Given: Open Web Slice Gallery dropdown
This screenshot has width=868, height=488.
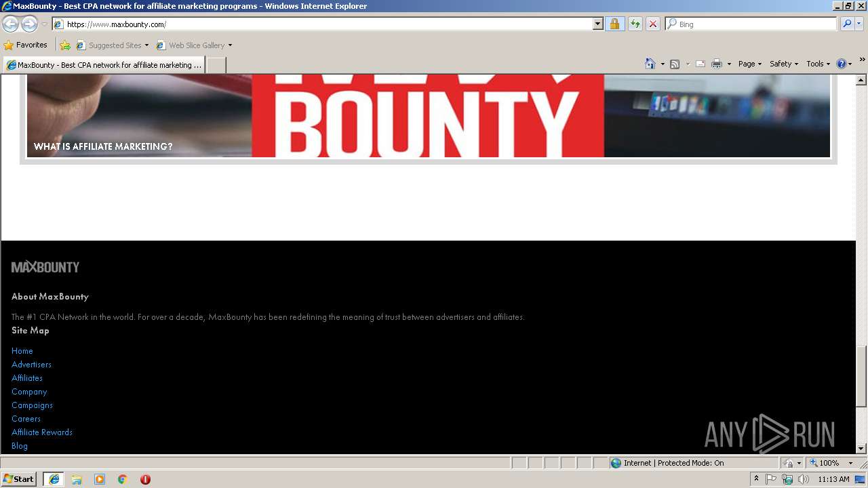Looking at the screenshot, I should [x=194, y=45].
